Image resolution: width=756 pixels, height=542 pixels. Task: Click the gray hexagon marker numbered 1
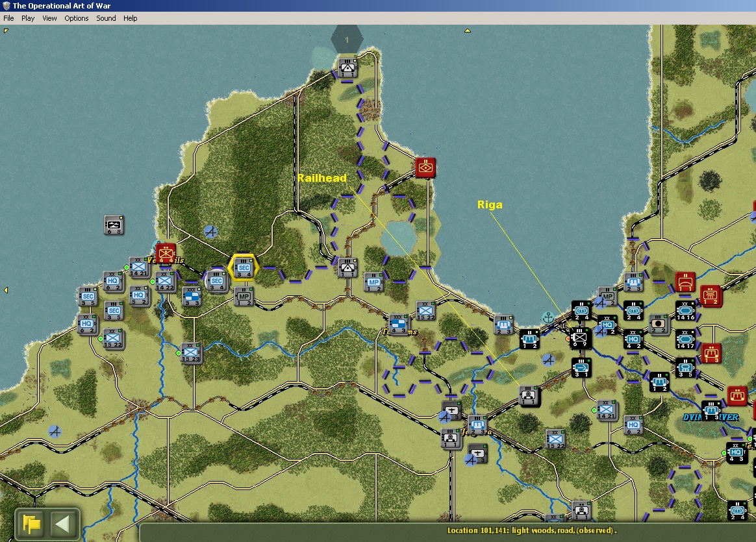(x=347, y=40)
